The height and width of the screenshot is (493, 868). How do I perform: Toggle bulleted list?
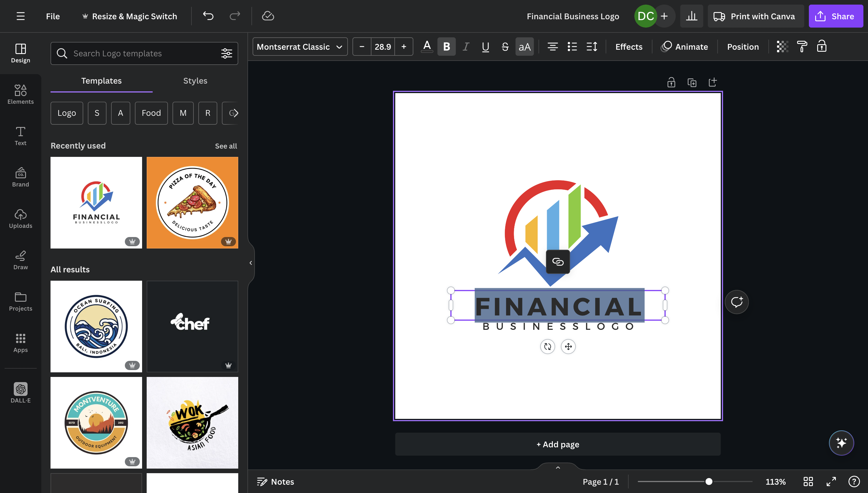572,46
